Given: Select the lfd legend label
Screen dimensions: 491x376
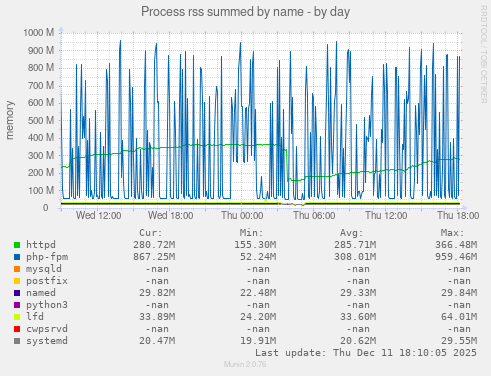Looking at the screenshot, I should click(35, 317).
